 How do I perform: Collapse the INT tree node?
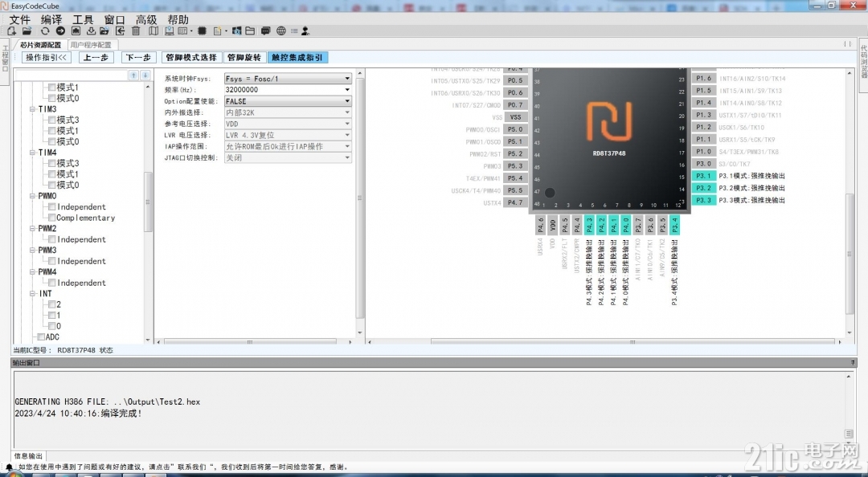point(33,293)
